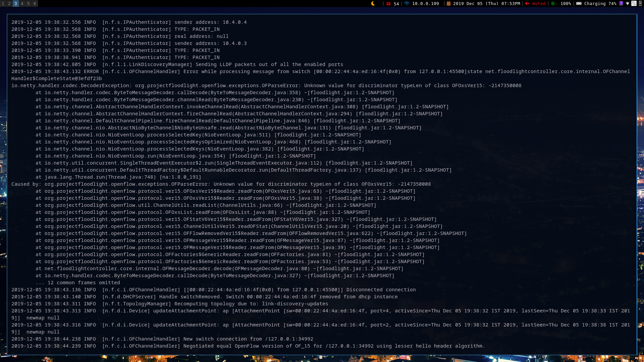
Task: Click the Charging 74% battery text
Action: (600, 4)
